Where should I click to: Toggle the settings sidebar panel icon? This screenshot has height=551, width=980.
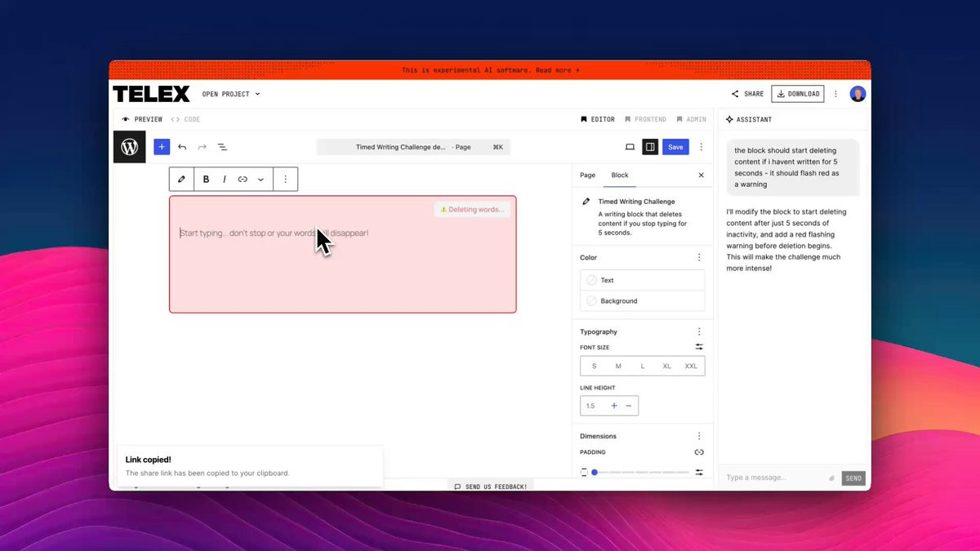tap(650, 147)
